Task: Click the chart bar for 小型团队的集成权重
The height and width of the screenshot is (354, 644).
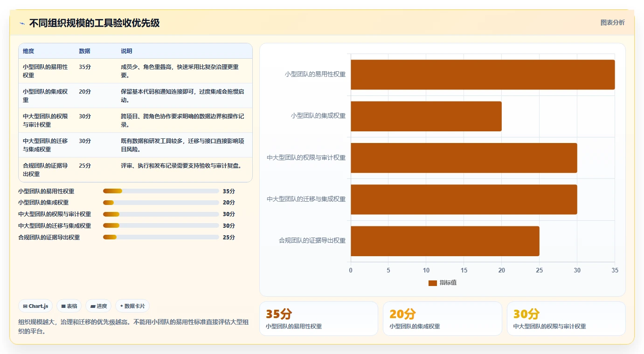Action: point(426,116)
